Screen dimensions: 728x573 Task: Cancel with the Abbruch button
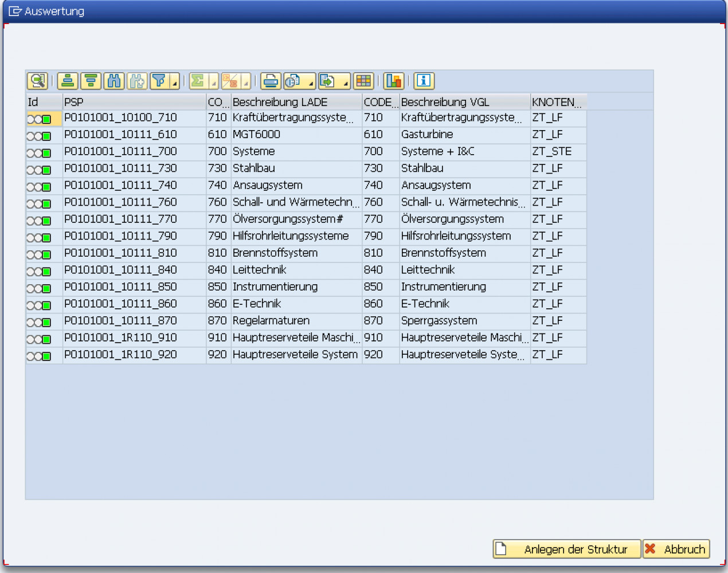tap(676, 549)
